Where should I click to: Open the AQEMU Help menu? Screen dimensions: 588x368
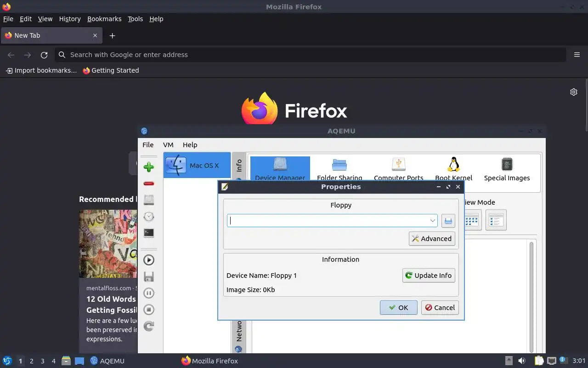(190, 144)
